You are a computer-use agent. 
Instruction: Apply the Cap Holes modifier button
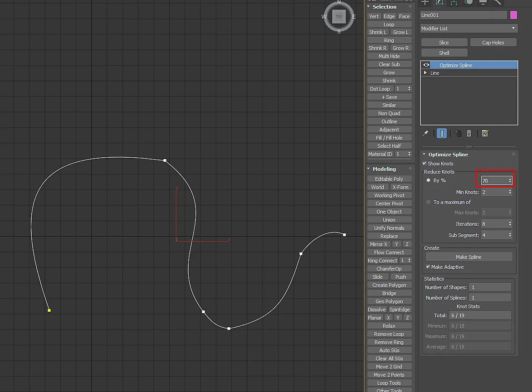[x=493, y=43]
